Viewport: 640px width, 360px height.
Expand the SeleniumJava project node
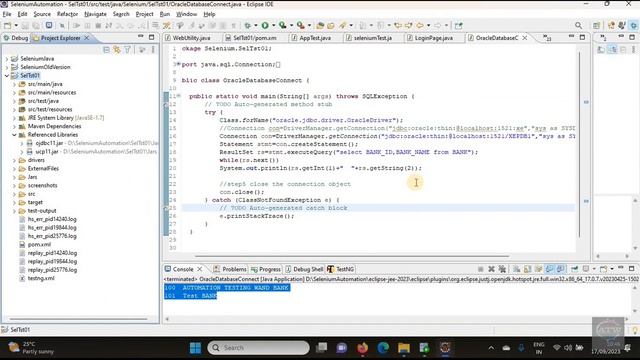(7, 59)
